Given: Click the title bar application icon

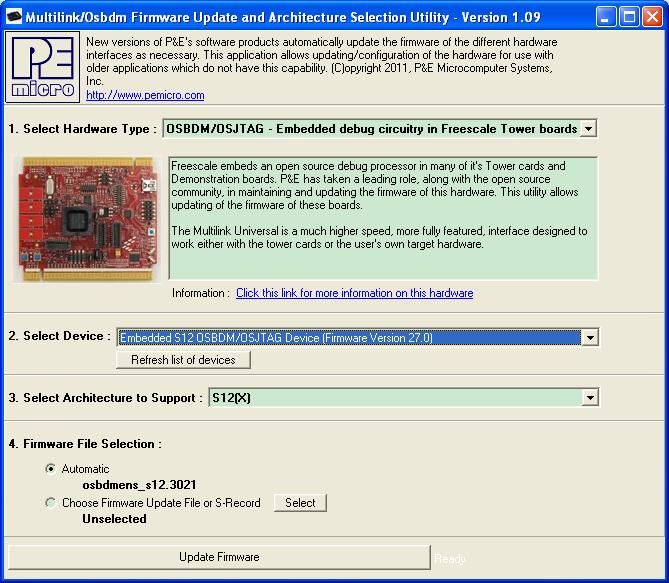Looking at the screenshot, I should (x=14, y=16).
